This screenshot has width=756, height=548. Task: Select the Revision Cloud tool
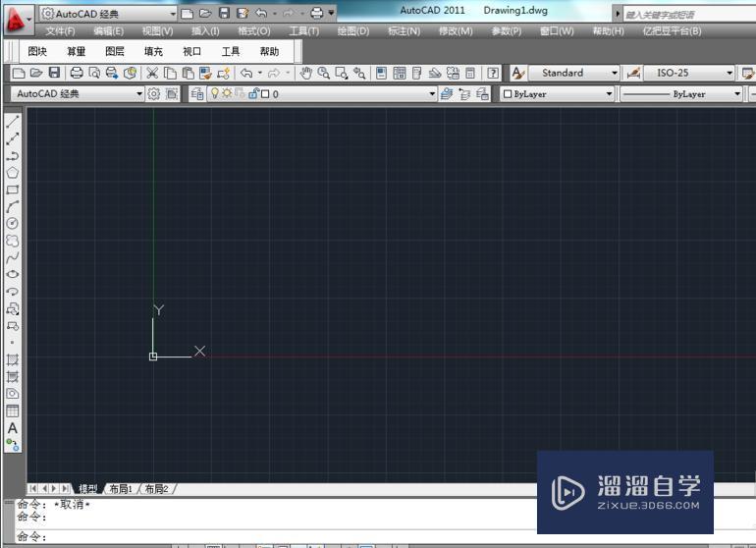(x=13, y=241)
